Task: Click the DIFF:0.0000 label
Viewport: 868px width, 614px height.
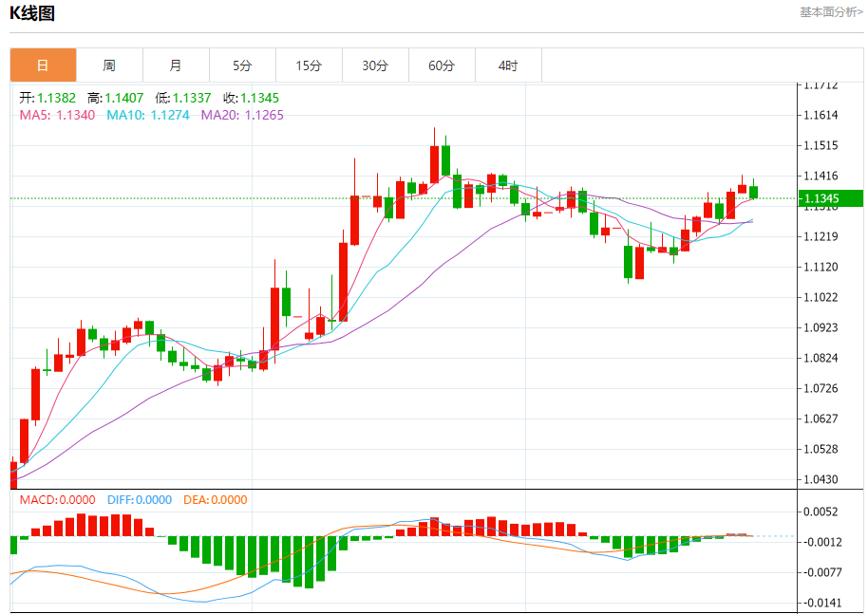Action: (140, 500)
